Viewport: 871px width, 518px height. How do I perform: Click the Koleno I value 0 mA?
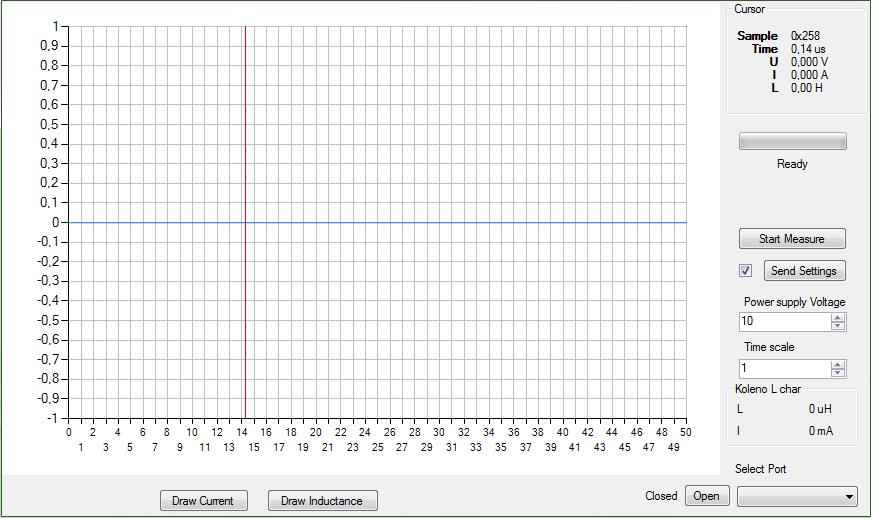point(821,431)
